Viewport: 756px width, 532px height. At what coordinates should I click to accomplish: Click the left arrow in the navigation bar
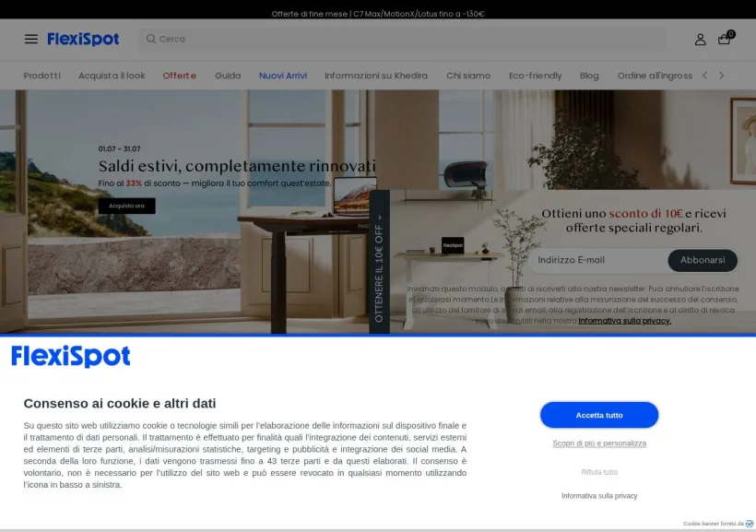(x=705, y=76)
